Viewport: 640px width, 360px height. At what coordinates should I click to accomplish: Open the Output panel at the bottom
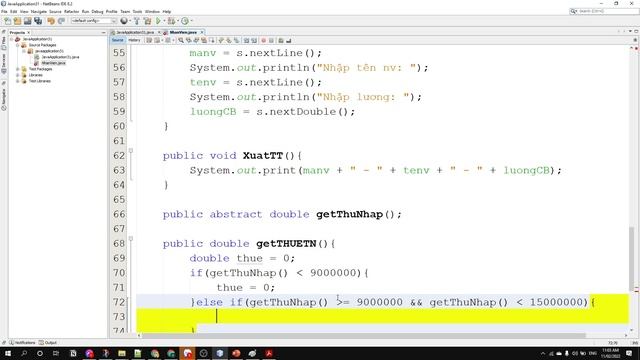[48, 342]
